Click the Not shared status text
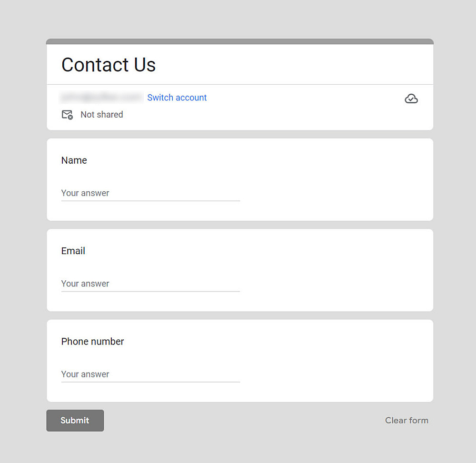Screen dimensions: 476x463 [102, 115]
